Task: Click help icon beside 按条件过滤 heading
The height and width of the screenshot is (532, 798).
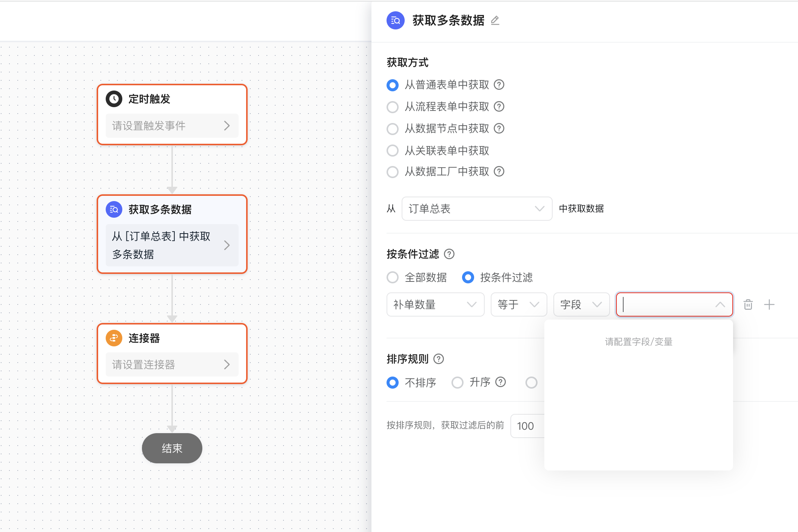Action: (449, 254)
